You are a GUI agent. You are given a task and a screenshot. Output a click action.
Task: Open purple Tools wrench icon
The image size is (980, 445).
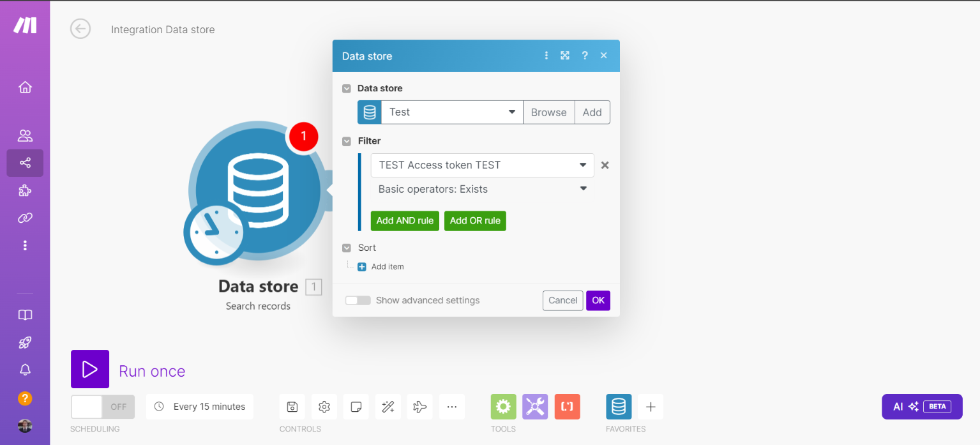point(536,407)
